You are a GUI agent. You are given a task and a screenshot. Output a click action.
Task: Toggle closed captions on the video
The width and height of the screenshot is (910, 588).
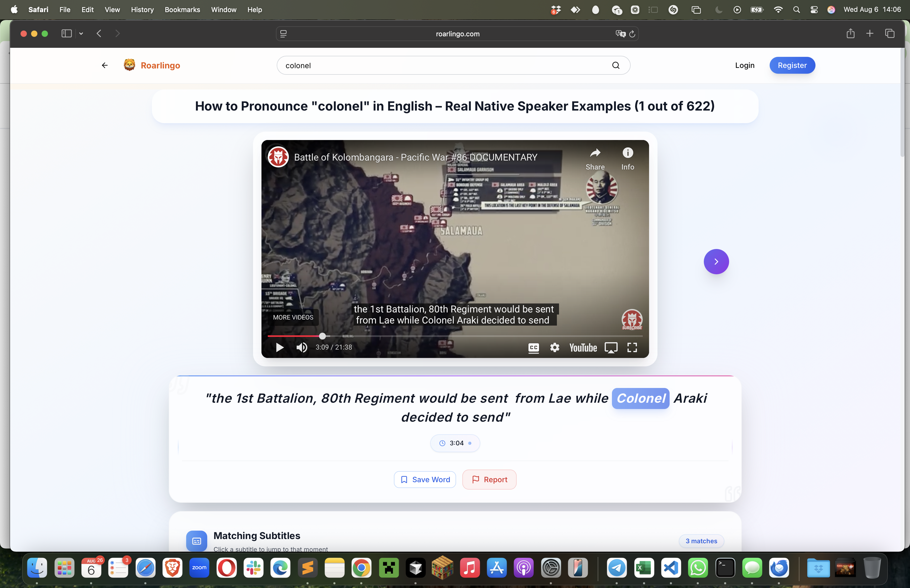point(533,347)
